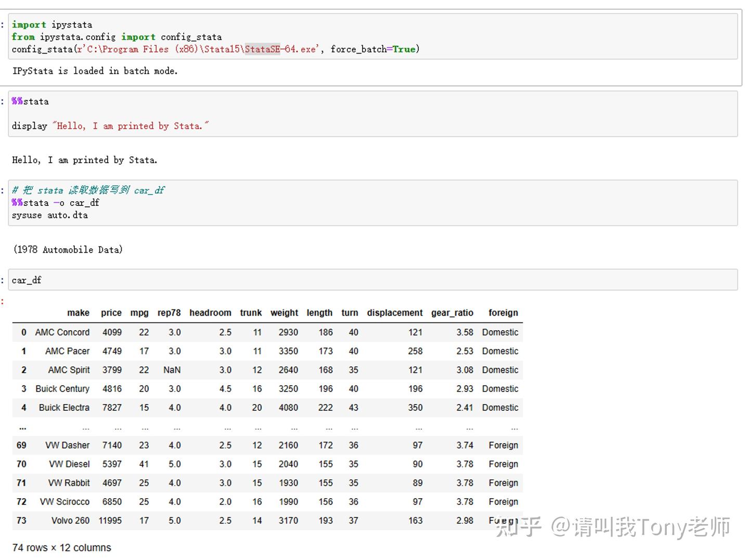The height and width of the screenshot is (560, 749).
Task: Click the 1978 Automobile Data output text
Action: tap(68, 249)
